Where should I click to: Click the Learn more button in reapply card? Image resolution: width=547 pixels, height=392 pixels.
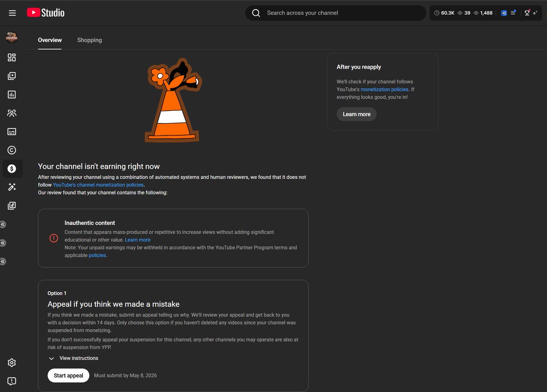coord(356,114)
